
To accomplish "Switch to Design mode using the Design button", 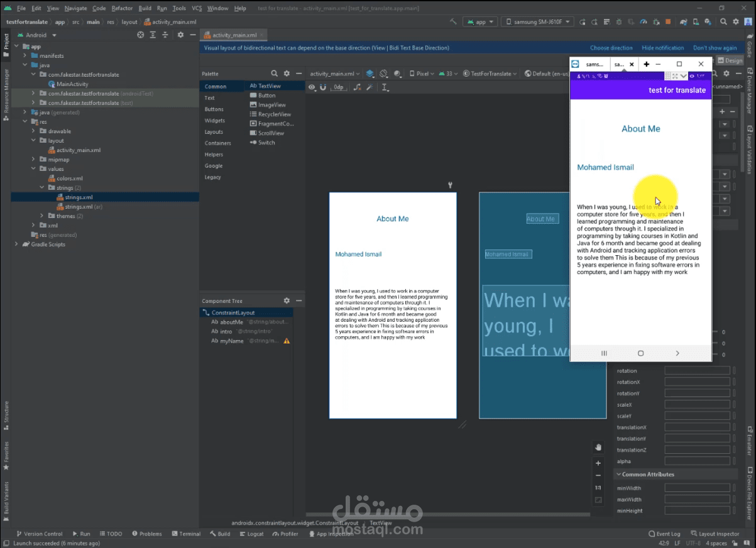I will [734, 60].
